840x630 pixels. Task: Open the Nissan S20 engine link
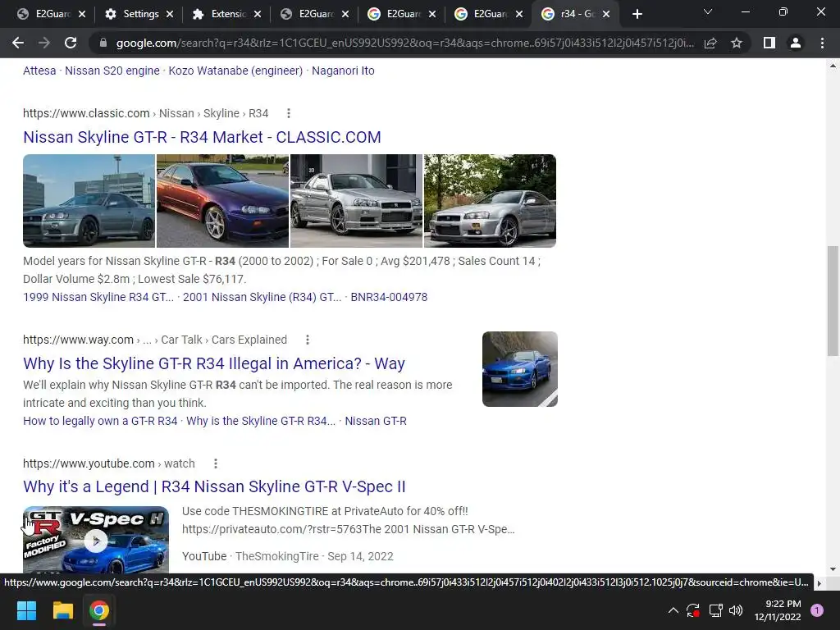pos(112,71)
